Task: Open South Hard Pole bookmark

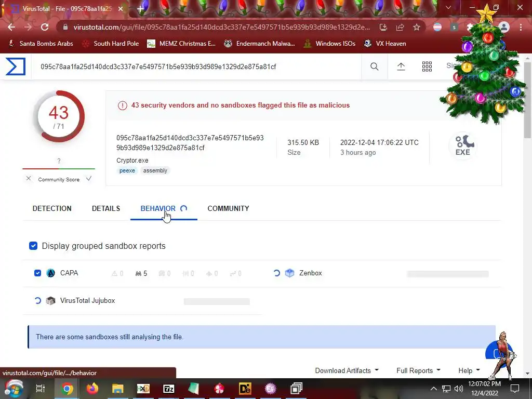Action: click(x=111, y=44)
